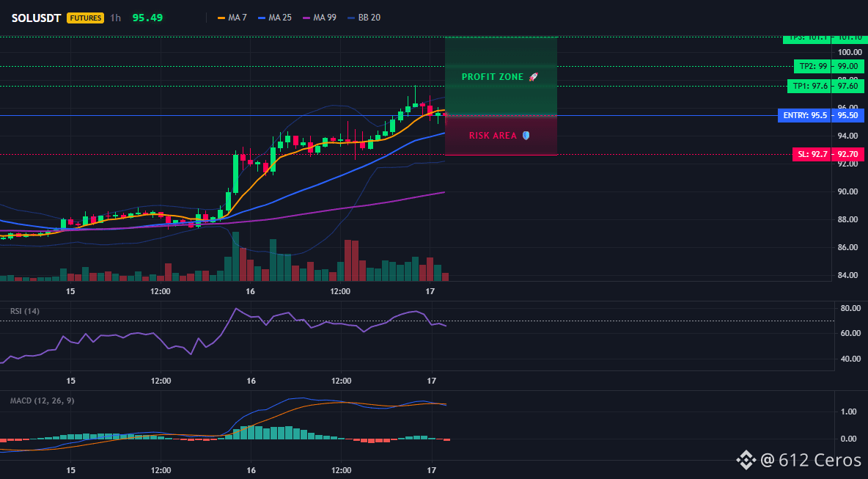Click the TP2: 99 price label

point(812,67)
